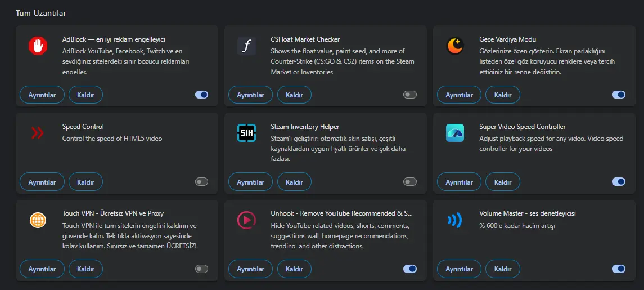Open Ayrıntılar for AdBlock
Image resolution: width=644 pixels, height=290 pixels.
pos(42,95)
